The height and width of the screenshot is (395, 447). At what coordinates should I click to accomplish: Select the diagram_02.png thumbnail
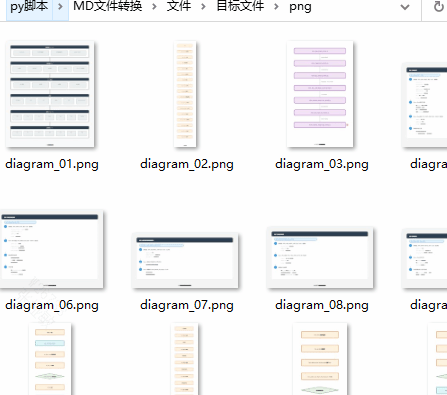[x=185, y=94]
